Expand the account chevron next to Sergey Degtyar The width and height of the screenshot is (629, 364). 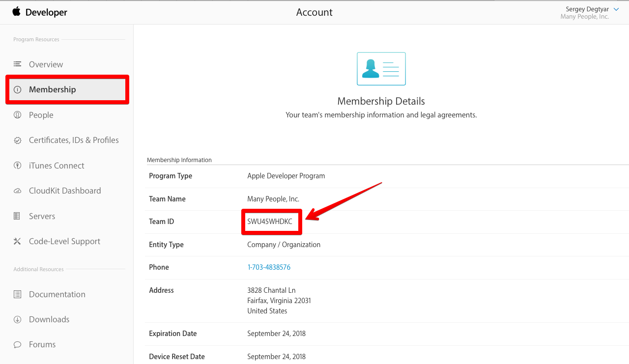click(616, 9)
